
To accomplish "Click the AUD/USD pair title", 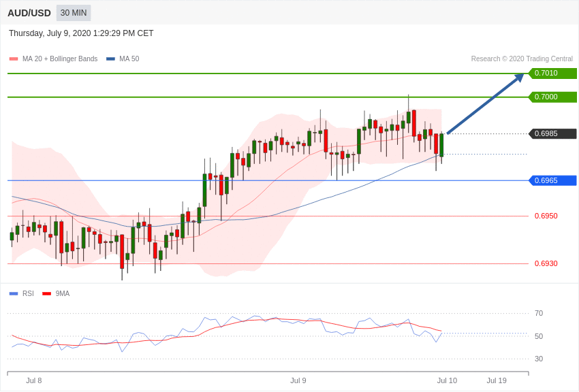I will (x=29, y=14).
